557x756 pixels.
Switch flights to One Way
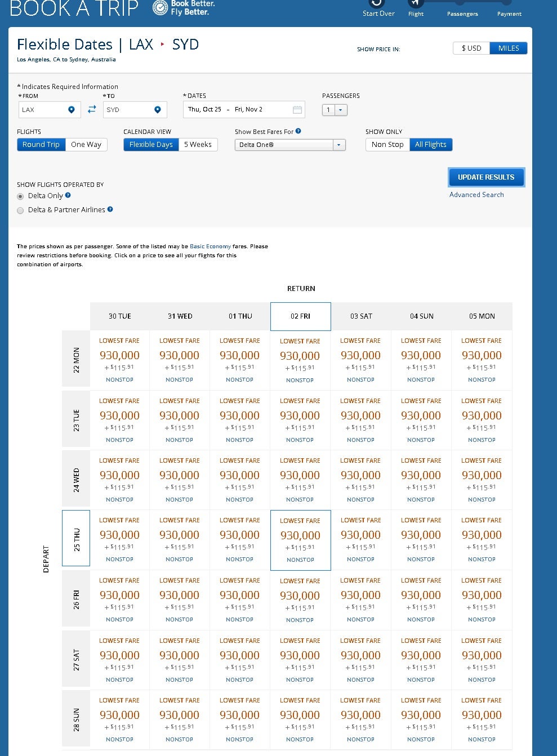tap(86, 145)
